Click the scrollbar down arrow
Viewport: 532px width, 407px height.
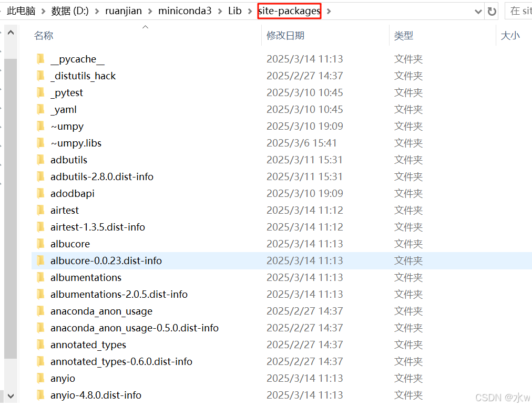click(11, 396)
